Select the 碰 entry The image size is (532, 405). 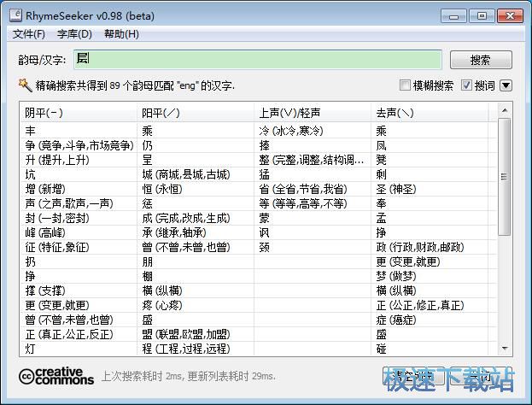[x=382, y=349]
